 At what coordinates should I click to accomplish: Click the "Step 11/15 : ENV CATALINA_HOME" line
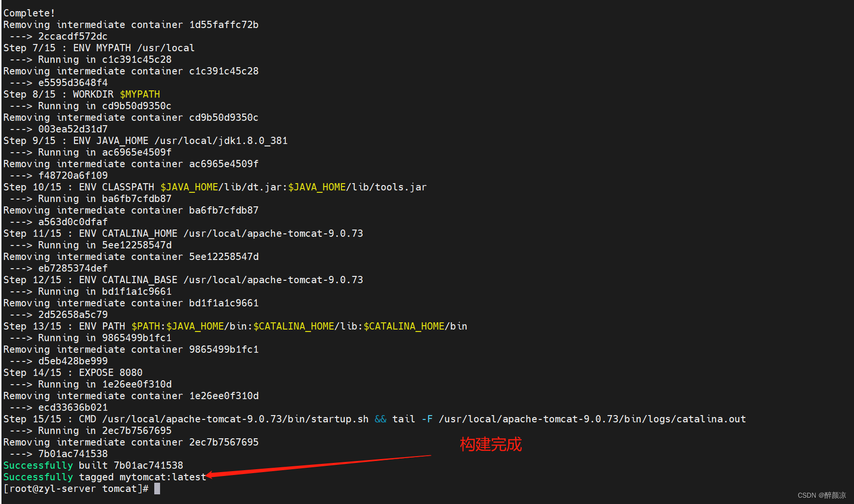coord(183,233)
